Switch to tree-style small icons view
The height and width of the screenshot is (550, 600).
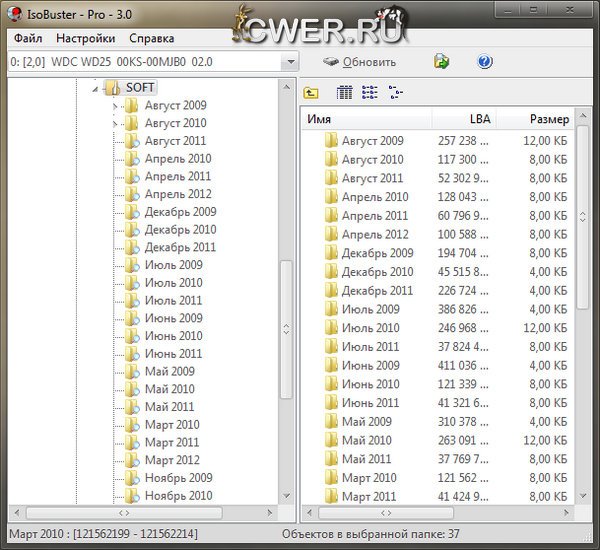[x=396, y=93]
